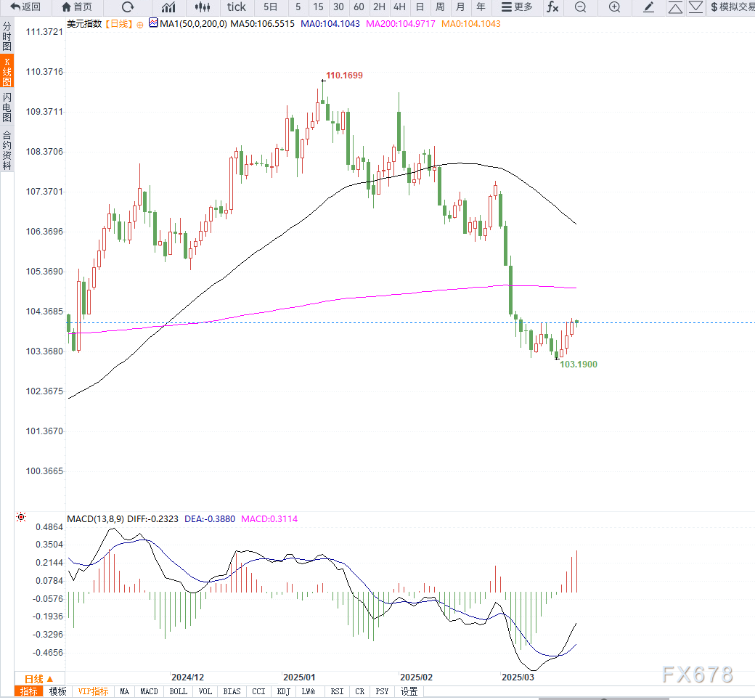The height and width of the screenshot is (700, 755).
Task: Open the fx formula indicator tool
Action: [x=552, y=7]
